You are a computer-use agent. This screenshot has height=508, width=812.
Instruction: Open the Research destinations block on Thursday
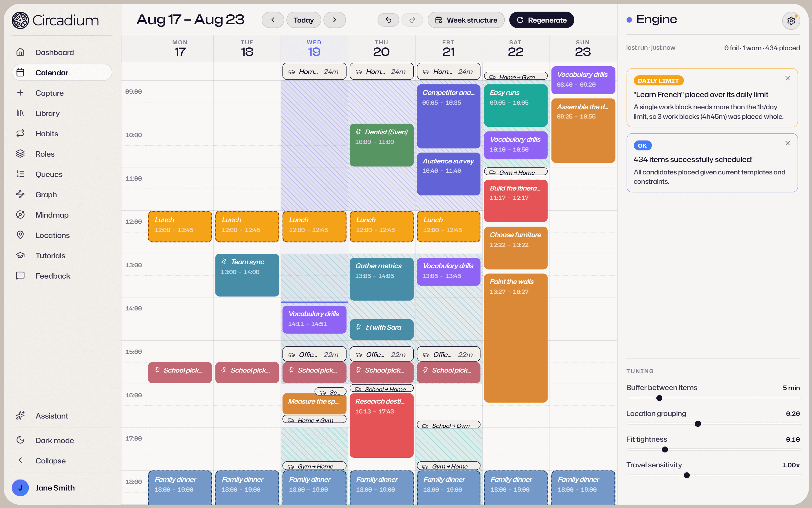381,425
